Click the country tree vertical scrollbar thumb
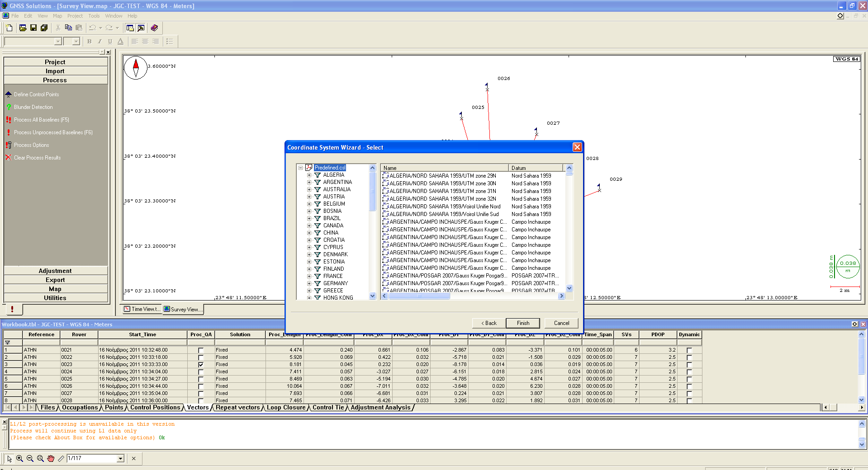Image resolution: width=868 pixels, height=470 pixels. click(373, 191)
